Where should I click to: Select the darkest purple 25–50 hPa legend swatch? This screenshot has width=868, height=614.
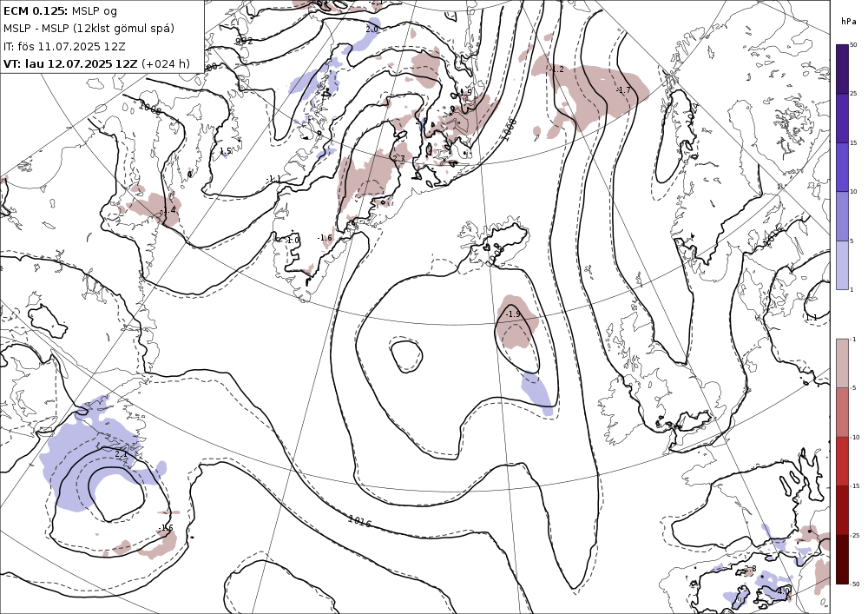842,69
